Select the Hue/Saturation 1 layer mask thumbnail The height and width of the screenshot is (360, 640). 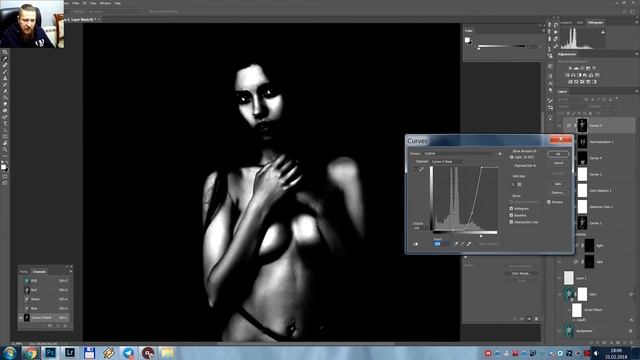(582, 142)
